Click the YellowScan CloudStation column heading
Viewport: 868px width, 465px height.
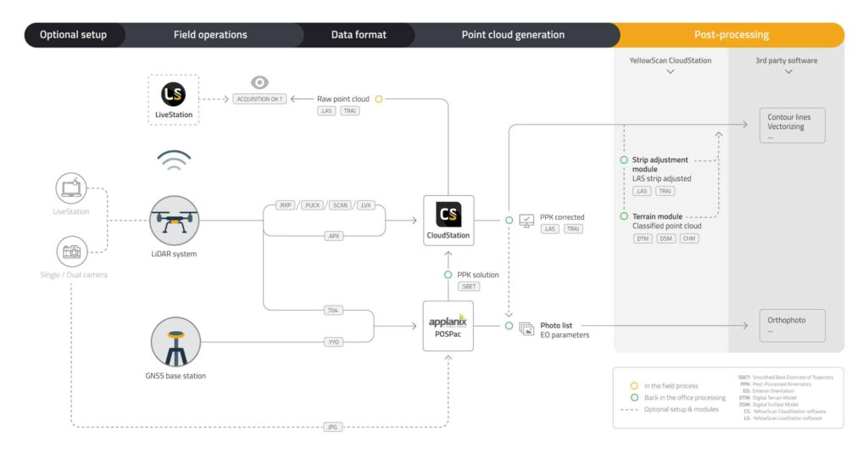pyautogui.click(x=670, y=60)
